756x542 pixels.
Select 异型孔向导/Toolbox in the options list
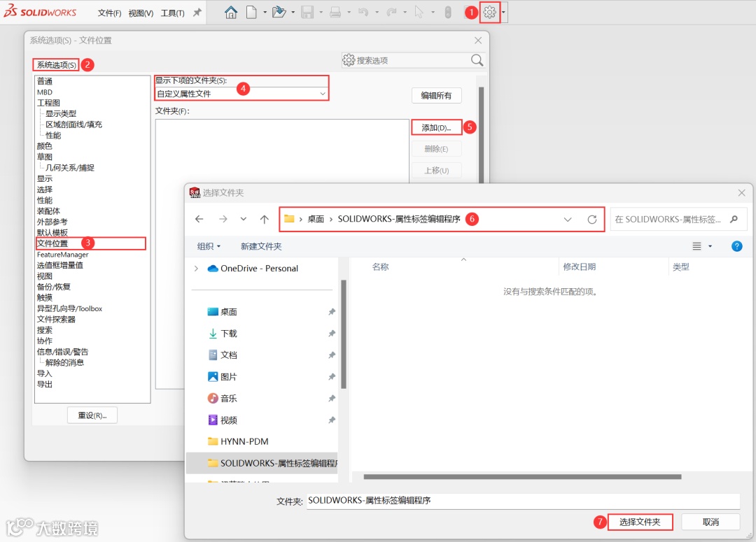pos(69,308)
